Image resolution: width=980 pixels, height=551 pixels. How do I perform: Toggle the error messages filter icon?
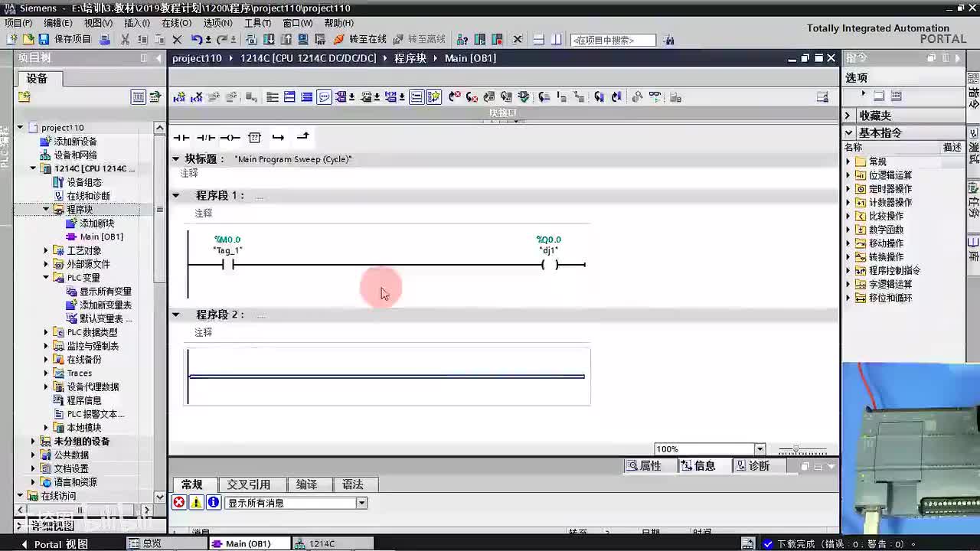178,503
